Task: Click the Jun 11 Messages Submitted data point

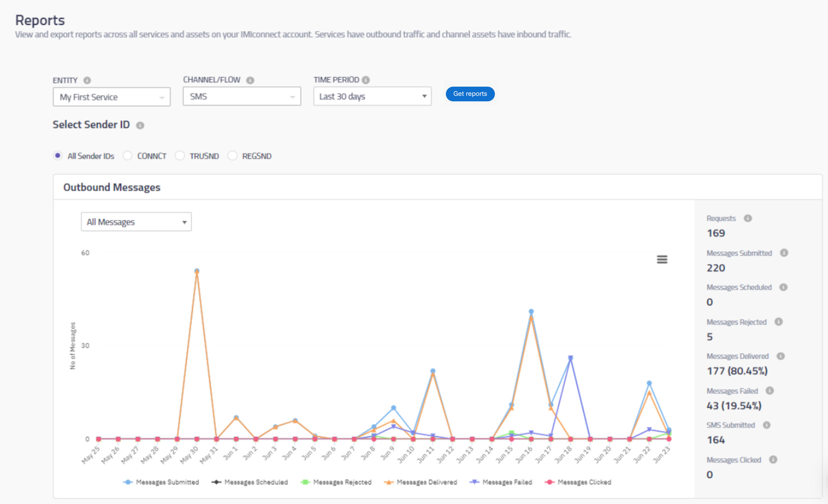Action: click(x=433, y=371)
